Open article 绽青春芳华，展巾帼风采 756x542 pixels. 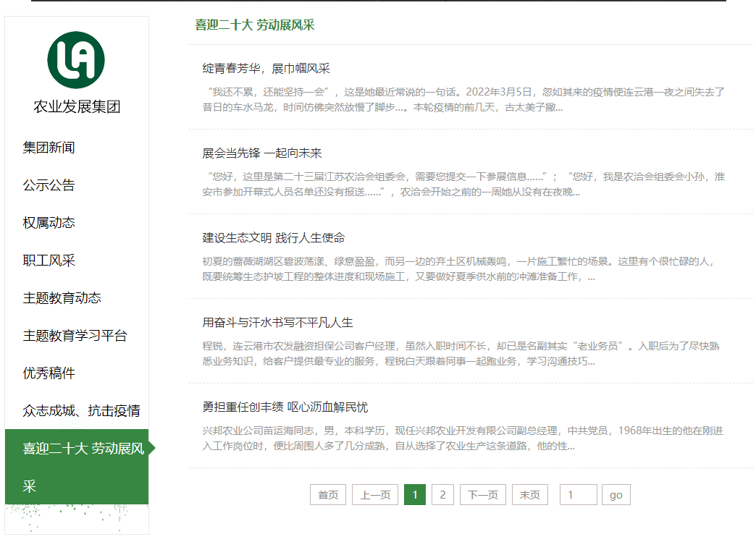[266, 69]
